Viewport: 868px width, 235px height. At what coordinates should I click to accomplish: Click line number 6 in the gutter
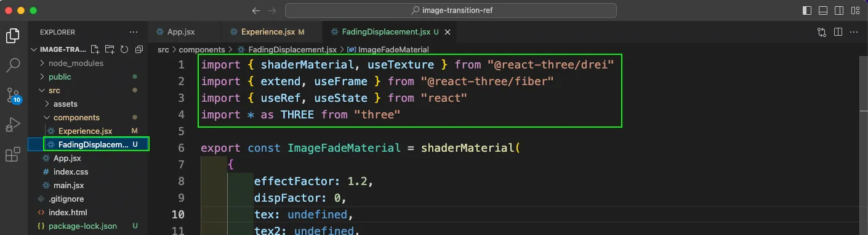click(x=181, y=148)
